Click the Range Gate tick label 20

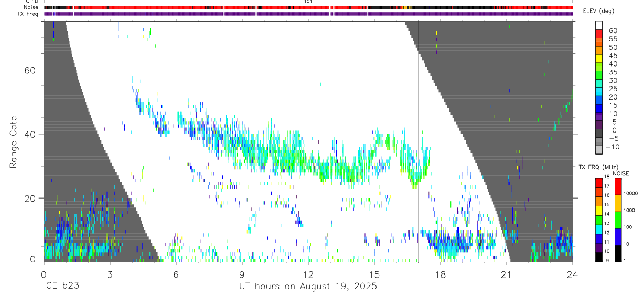pos(30,198)
